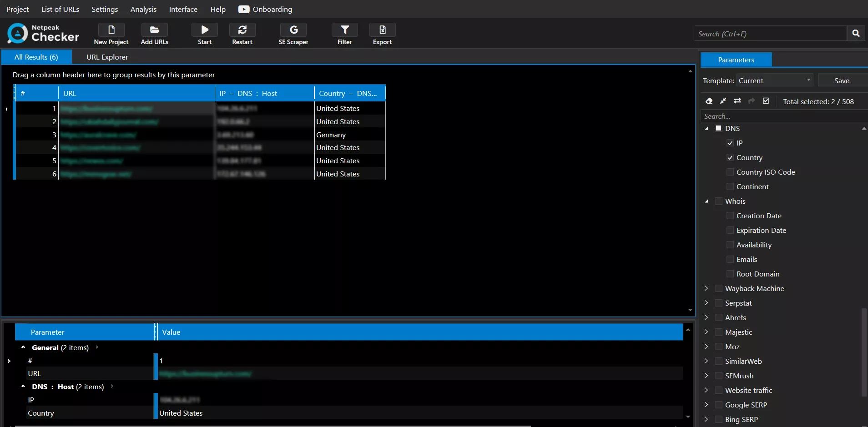Click the eraser icon in the Parameters panel
868x427 pixels.
(709, 101)
